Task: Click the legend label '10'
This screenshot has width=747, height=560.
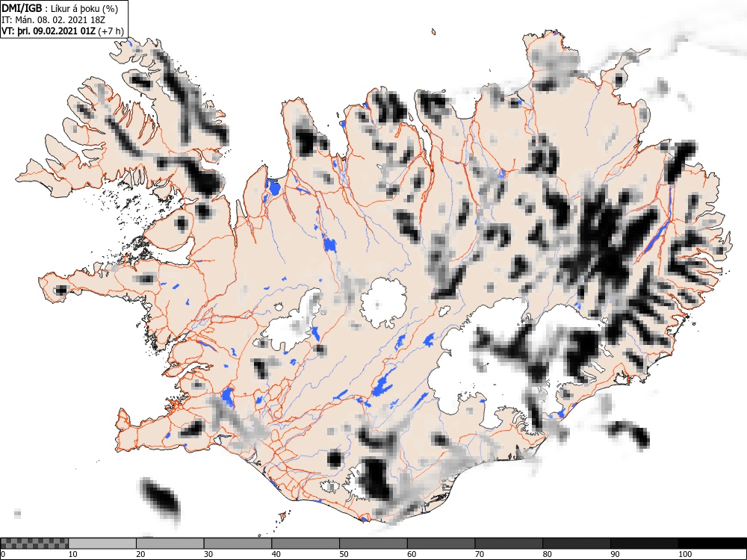Action: click(x=73, y=554)
